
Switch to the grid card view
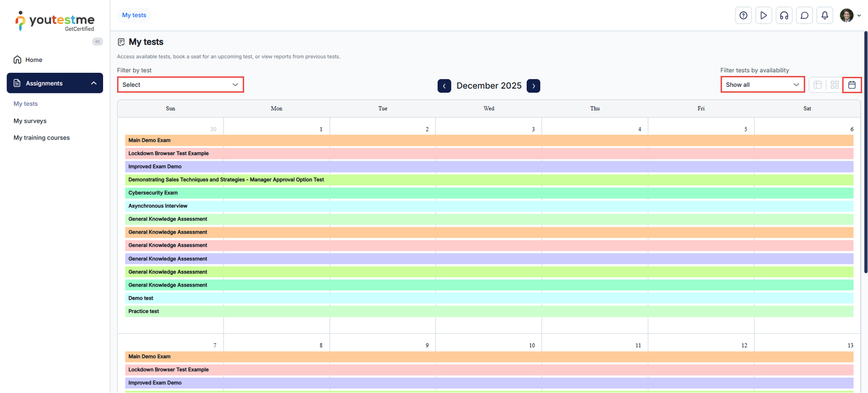834,85
